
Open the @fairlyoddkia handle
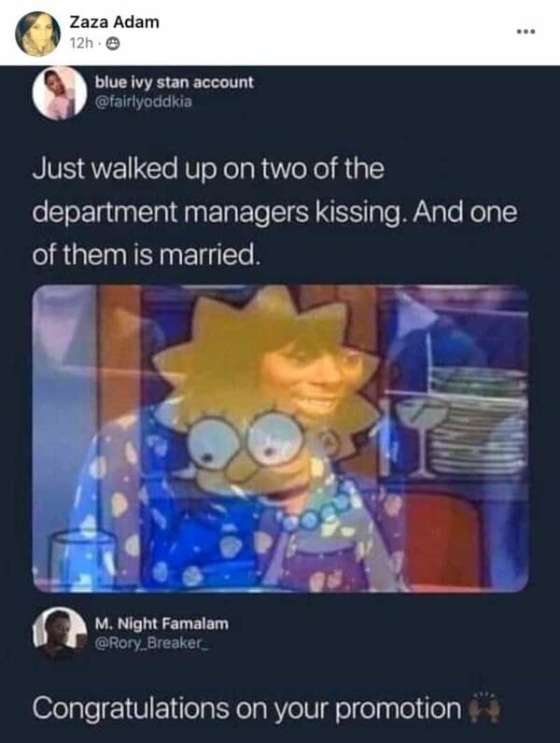click(x=144, y=102)
